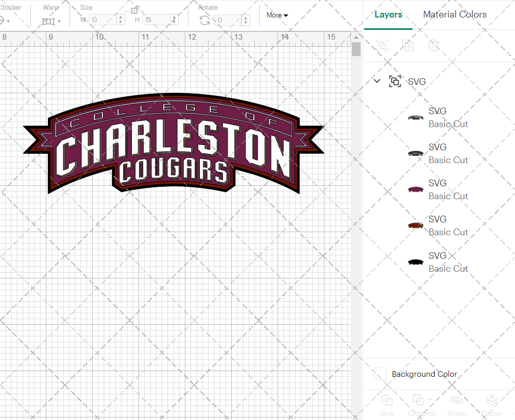The image size is (515, 420).
Task: Toggle the size aspect ratio lock
Action: point(134,10)
